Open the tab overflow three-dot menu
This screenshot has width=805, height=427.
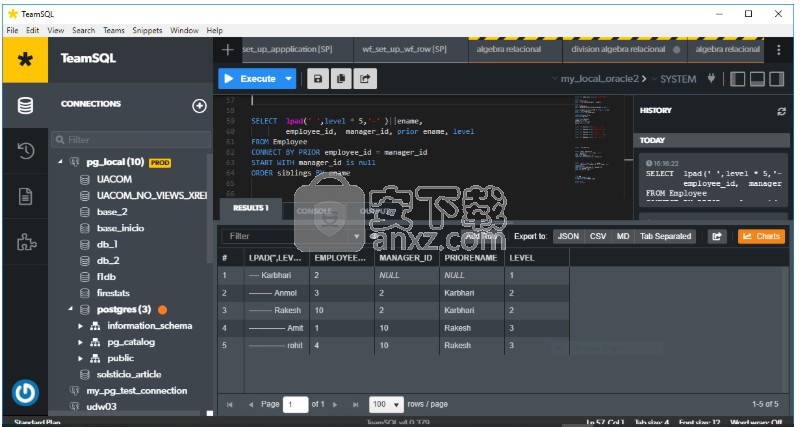coord(778,50)
